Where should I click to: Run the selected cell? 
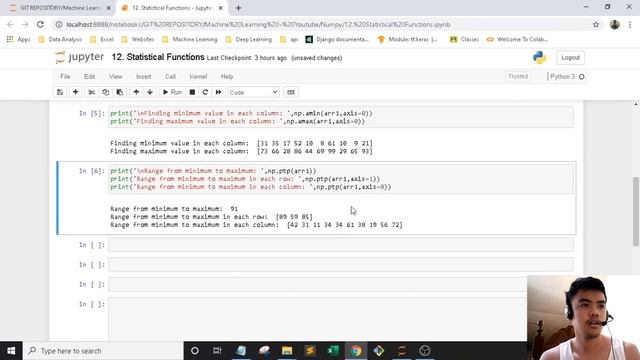[x=172, y=92]
